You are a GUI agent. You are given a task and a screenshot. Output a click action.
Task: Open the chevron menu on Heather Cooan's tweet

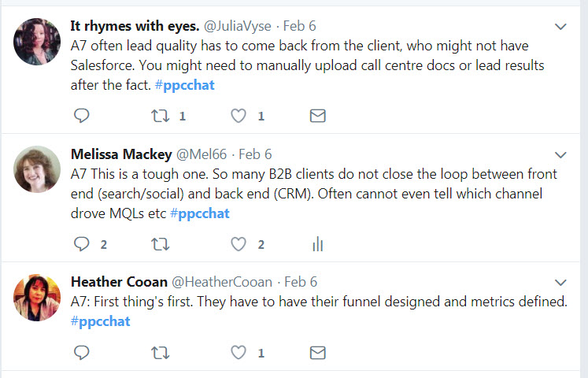(x=560, y=283)
